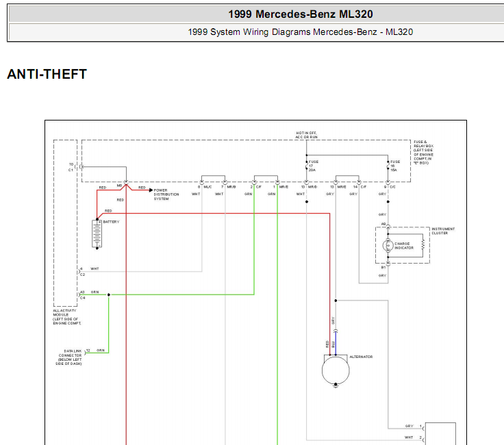Click the "ANTI-THEFT" heading
504x445 pixels.
[x=47, y=74]
